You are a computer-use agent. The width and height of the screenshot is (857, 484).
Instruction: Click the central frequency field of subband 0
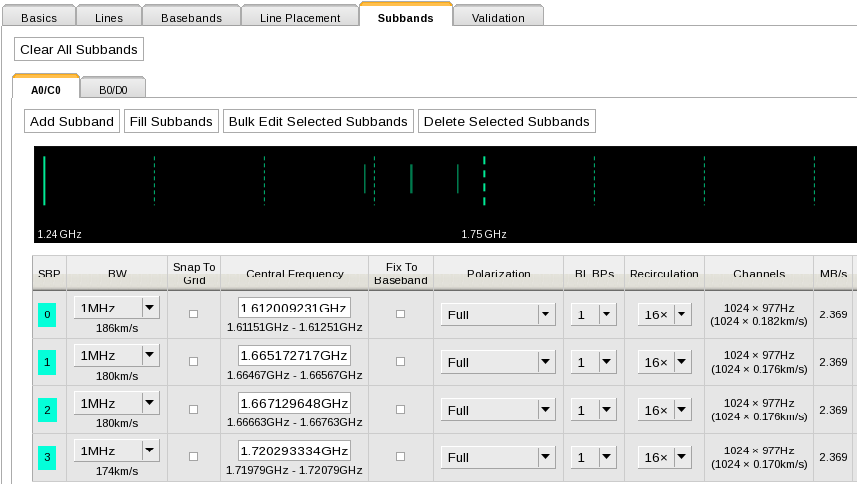[294, 308]
